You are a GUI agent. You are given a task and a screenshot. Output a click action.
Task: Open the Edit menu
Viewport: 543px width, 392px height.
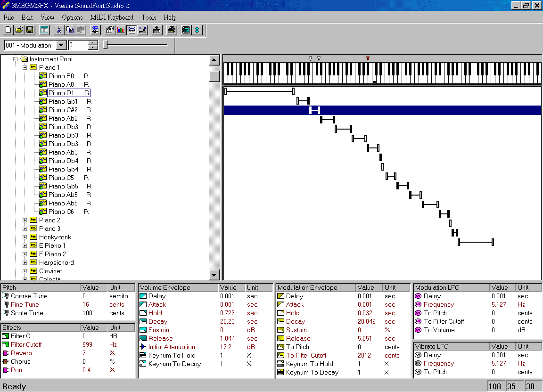point(27,17)
